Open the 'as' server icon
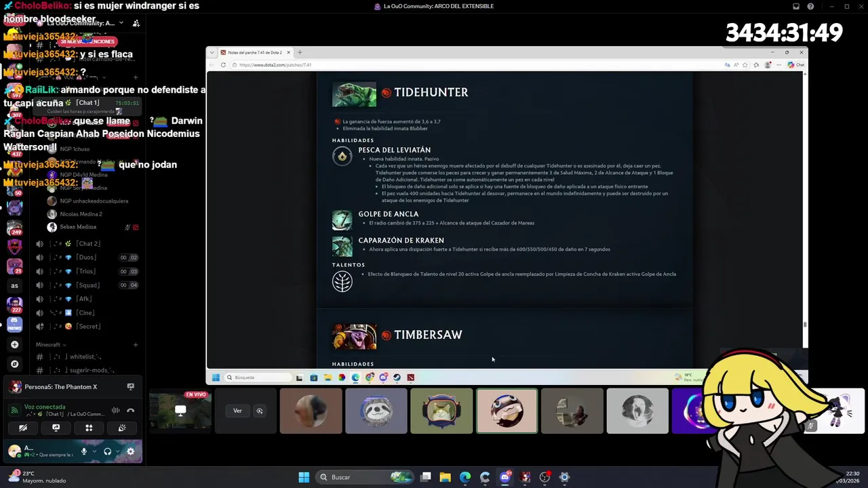The height and width of the screenshot is (488, 868). [x=14, y=285]
